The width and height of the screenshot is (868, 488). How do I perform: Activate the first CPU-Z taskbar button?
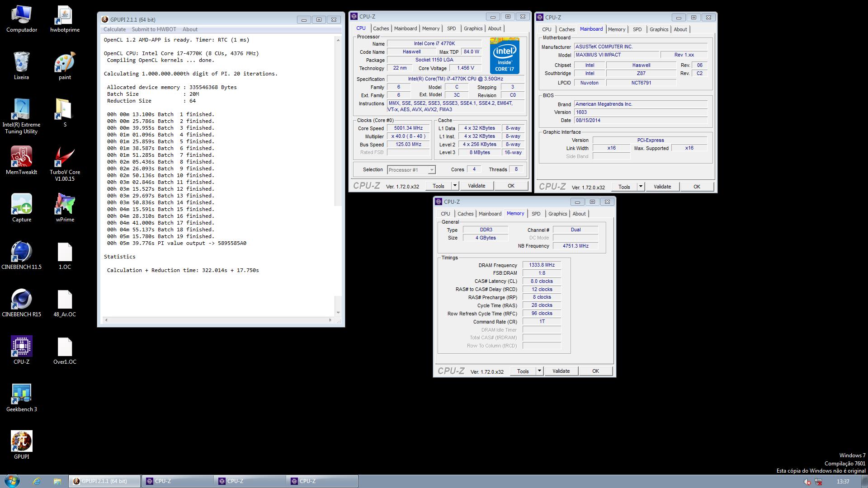click(x=177, y=481)
